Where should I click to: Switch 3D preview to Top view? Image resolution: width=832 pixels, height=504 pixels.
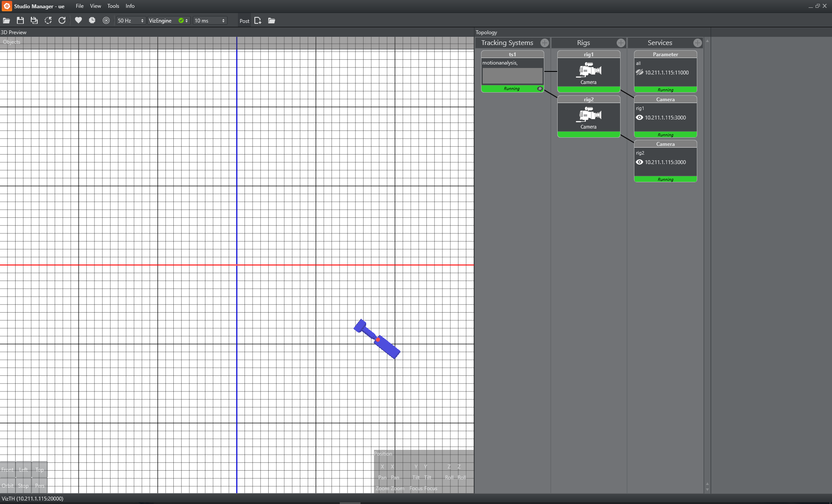point(39,470)
